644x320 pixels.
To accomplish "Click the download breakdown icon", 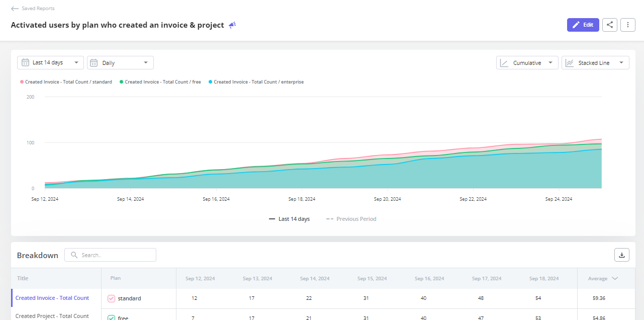I will tap(621, 255).
